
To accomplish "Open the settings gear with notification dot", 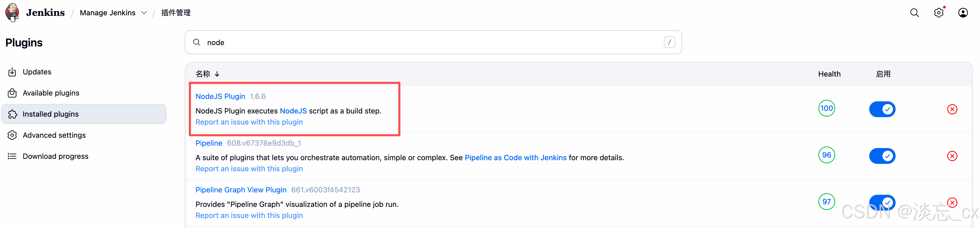I will (939, 13).
